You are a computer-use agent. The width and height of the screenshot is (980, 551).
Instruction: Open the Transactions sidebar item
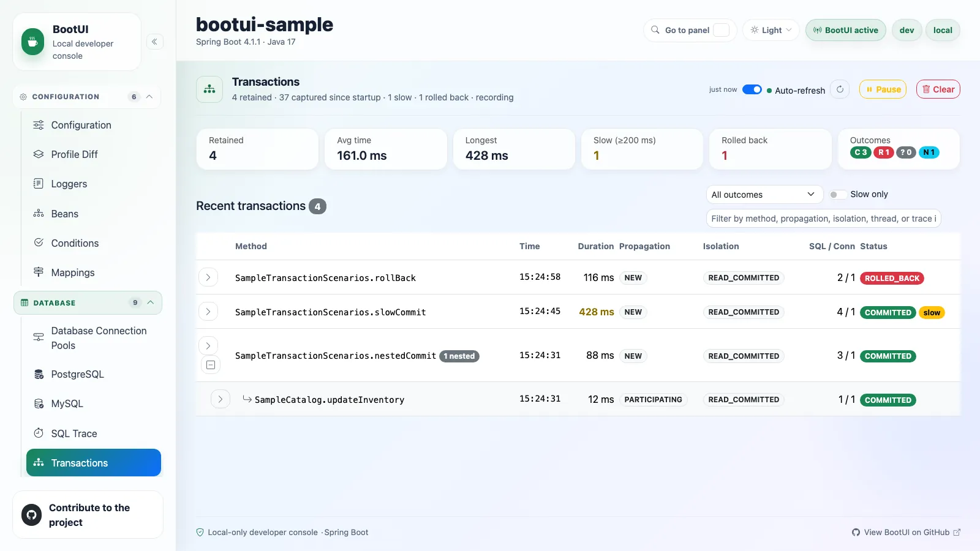[94, 463]
